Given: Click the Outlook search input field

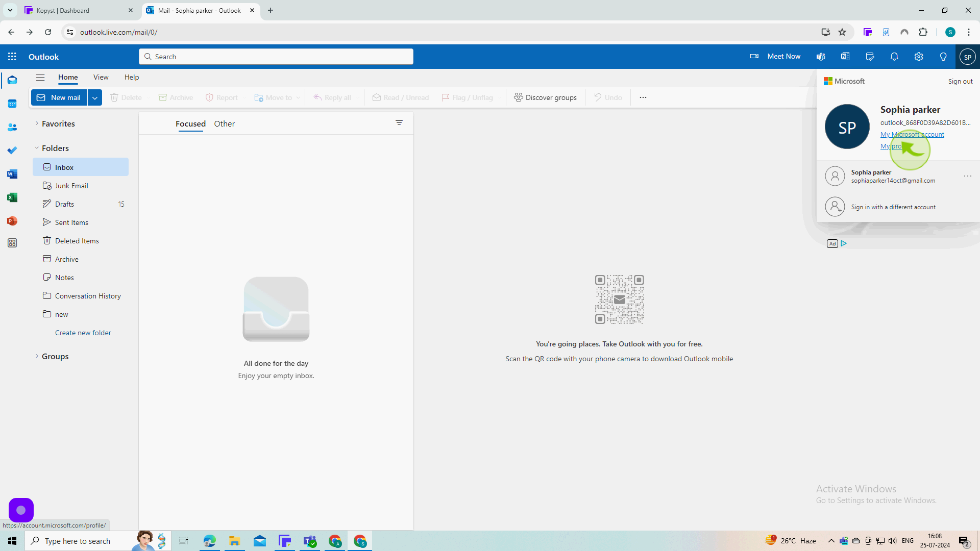Looking at the screenshot, I should click(276, 57).
